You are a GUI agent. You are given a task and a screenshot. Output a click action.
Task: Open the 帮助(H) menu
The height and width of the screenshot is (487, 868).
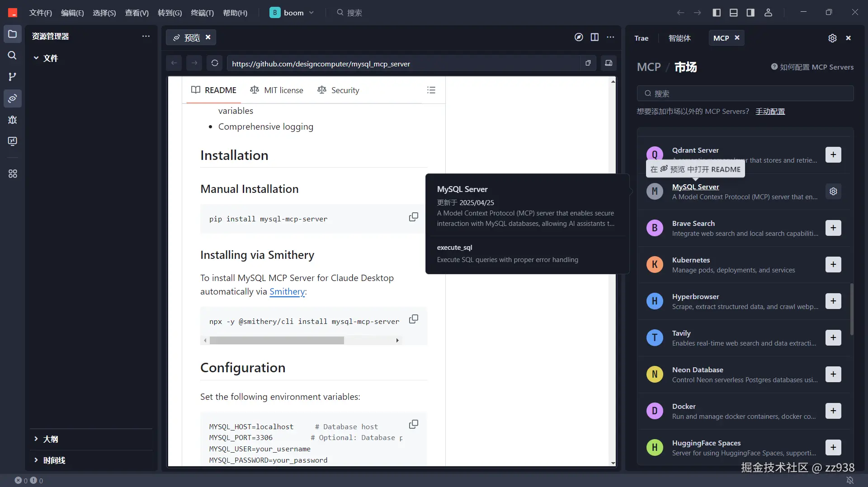tap(235, 13)
